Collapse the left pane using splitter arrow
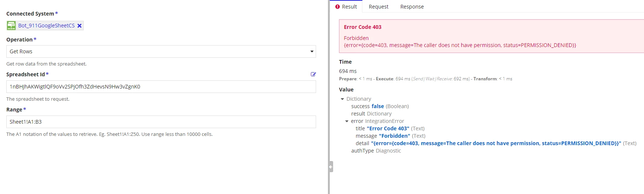Image resolution: width=644 pixels, height=194 pixels. [331, 167]
